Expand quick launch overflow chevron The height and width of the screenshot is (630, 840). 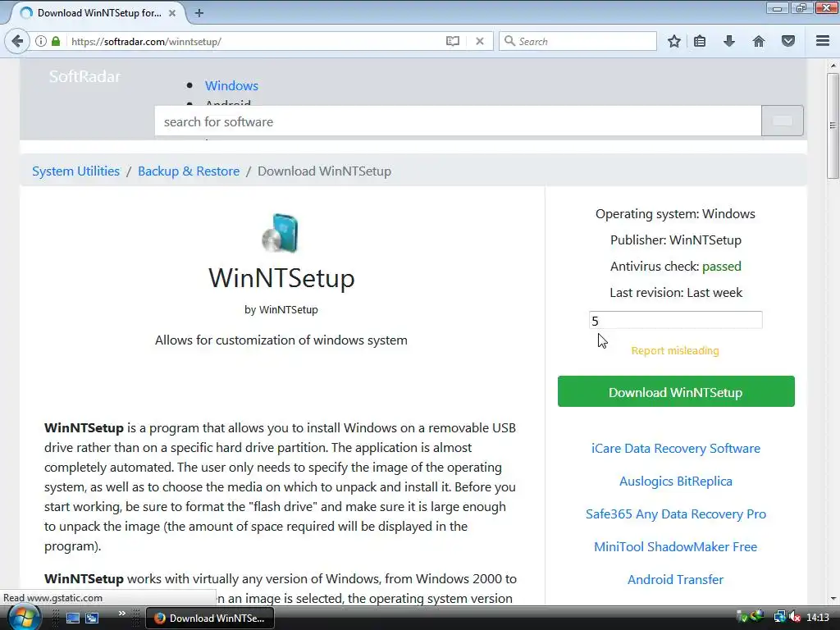122,614
